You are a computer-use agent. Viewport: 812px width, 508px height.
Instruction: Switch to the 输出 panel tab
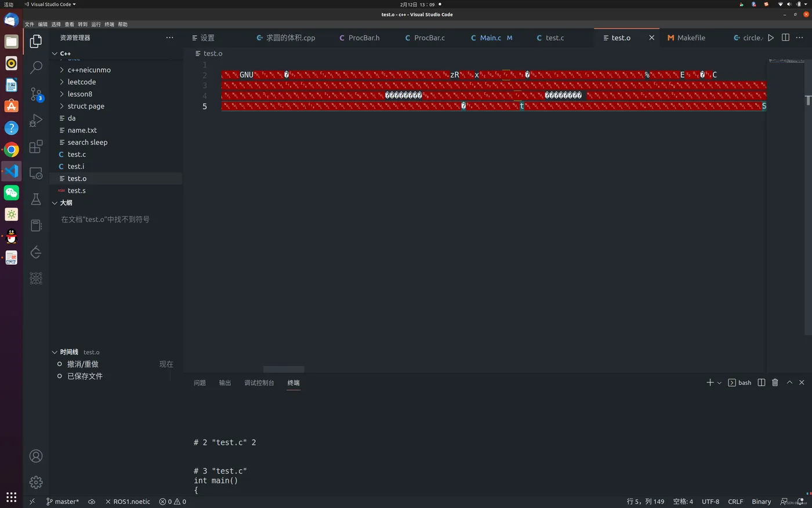click(225, 383)
